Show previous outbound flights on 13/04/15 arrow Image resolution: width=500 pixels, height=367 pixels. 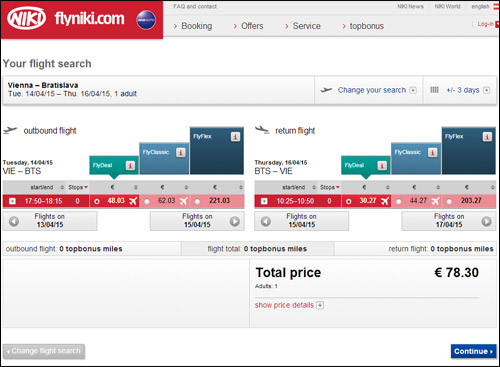coord(14,221)
